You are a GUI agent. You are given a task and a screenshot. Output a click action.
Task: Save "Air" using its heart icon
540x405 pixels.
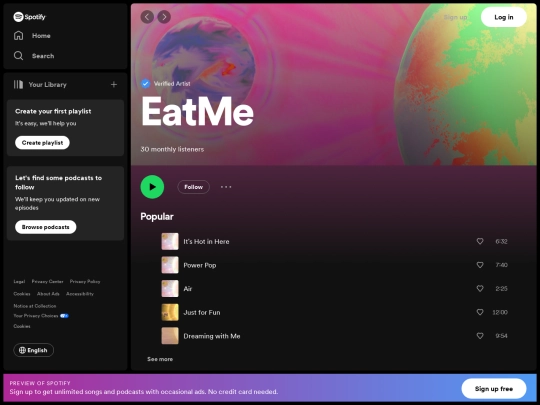(480, 288)
